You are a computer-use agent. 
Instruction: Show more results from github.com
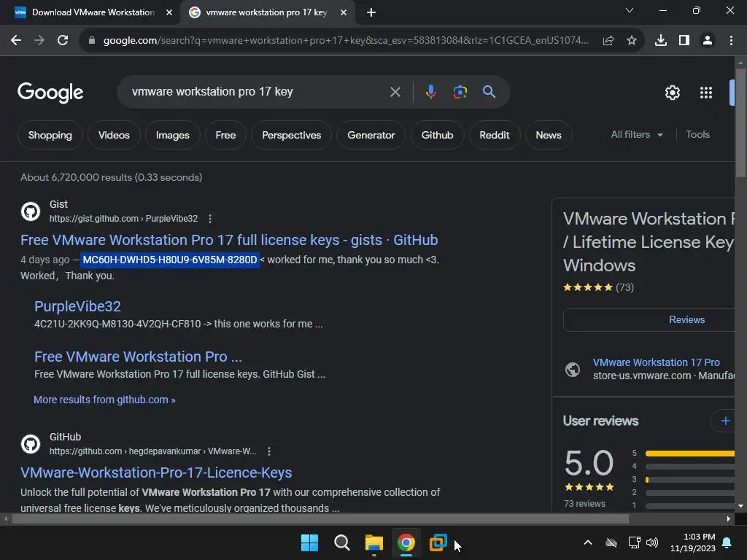pos(104,400)
